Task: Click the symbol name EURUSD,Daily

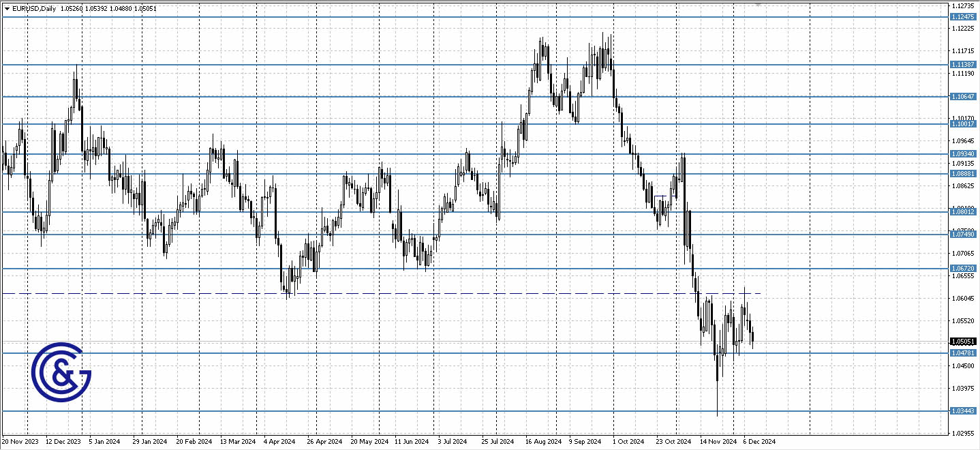Action: click(33, 9)
